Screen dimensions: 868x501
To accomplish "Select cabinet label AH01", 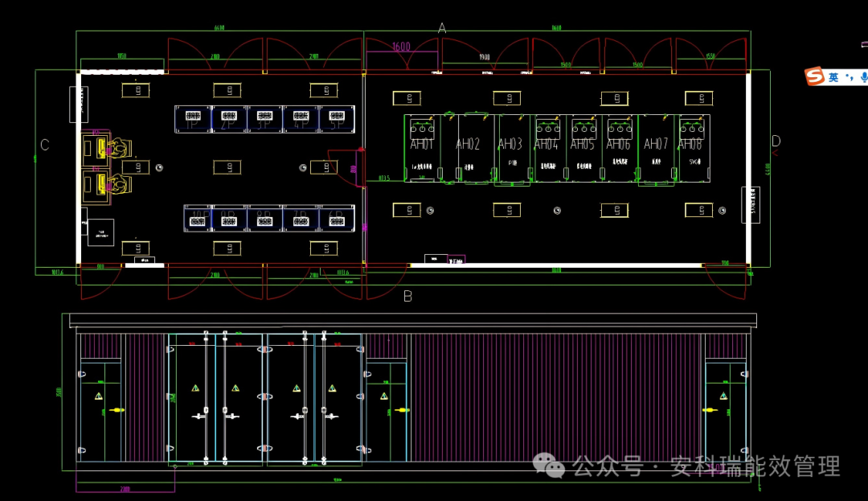I will tap(421, 144).
